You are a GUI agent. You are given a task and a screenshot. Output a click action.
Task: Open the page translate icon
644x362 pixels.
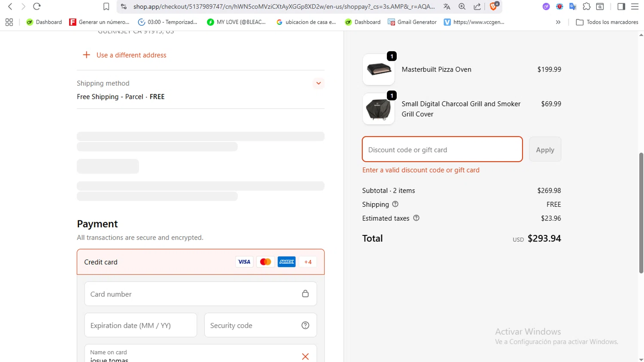coord(447,6)
